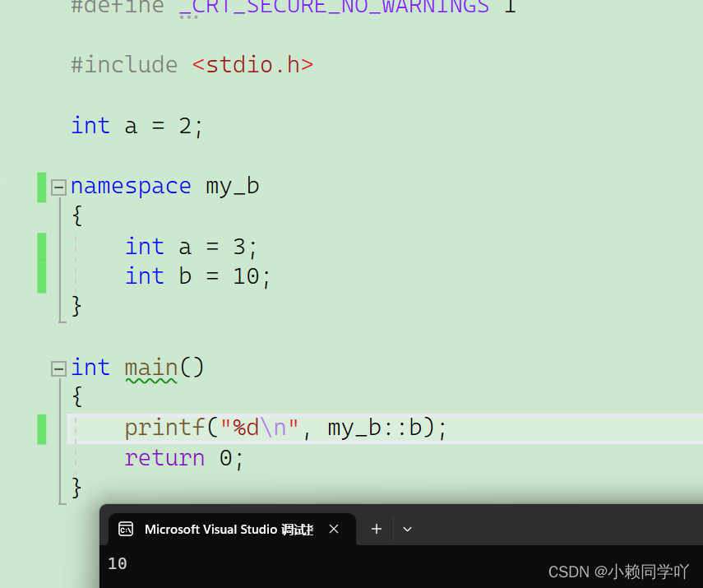Click the 'return 0;' statement
The width and height of the screenshot is (703, 588).
pos(184,458)
